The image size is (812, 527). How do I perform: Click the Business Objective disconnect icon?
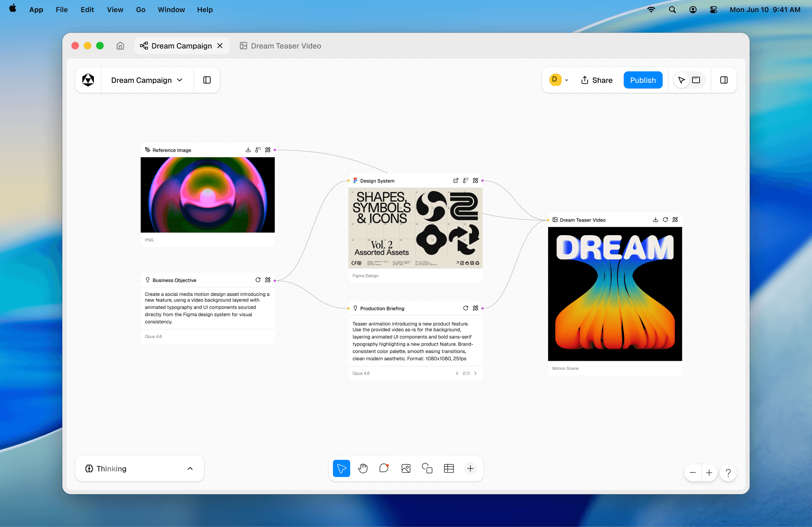pyautogui.click(x=268, y=280)
